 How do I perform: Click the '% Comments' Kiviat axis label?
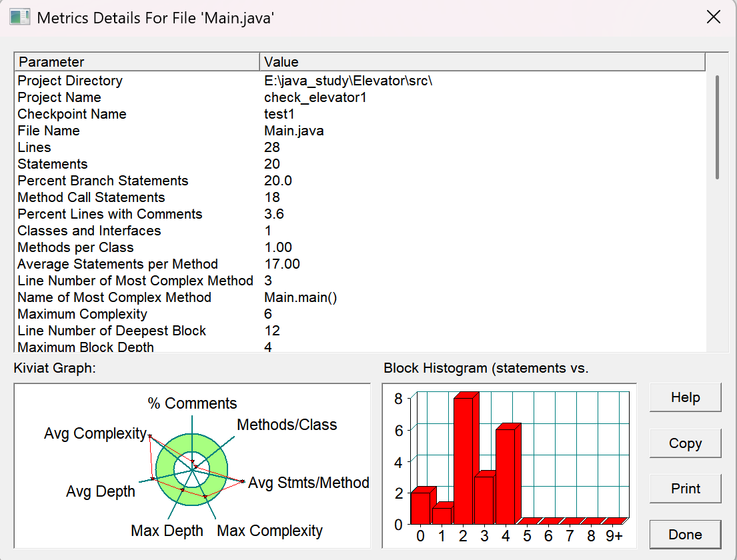pos(192,403)
